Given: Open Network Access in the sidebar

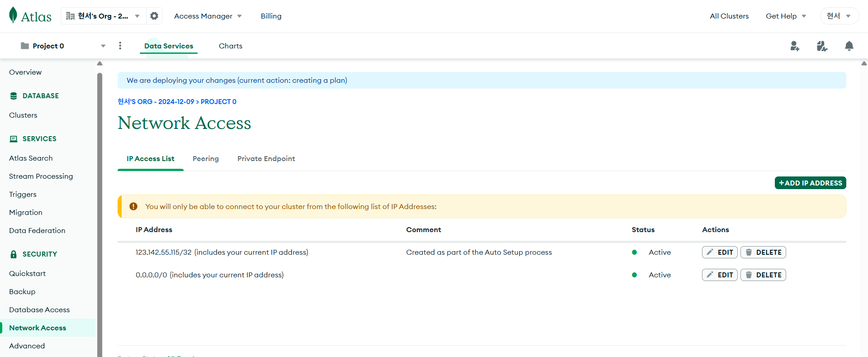Looking at the screenshot, I should [47, 328].
